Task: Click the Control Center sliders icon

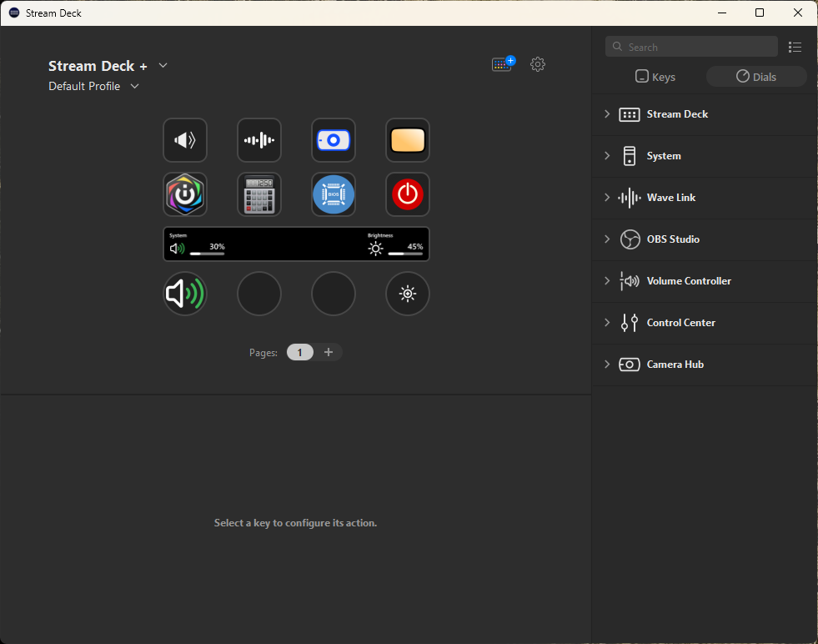Action: (x=630, y=323)
